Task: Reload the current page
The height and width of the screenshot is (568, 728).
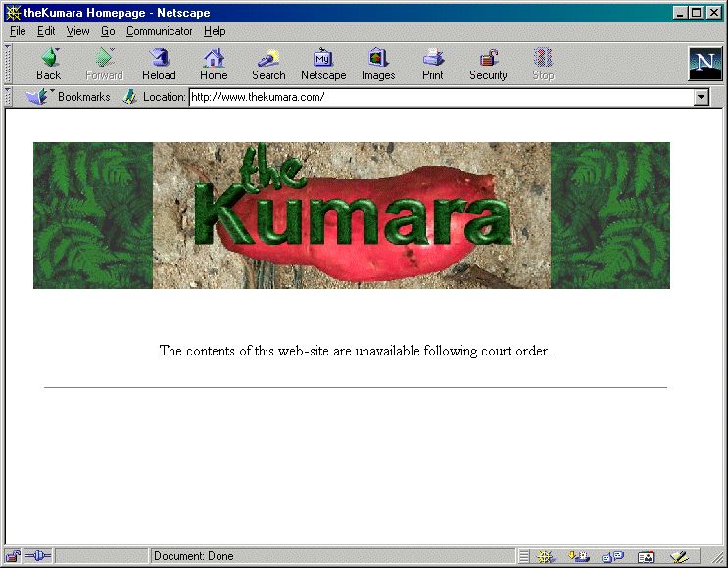Action: click(159, 65)
